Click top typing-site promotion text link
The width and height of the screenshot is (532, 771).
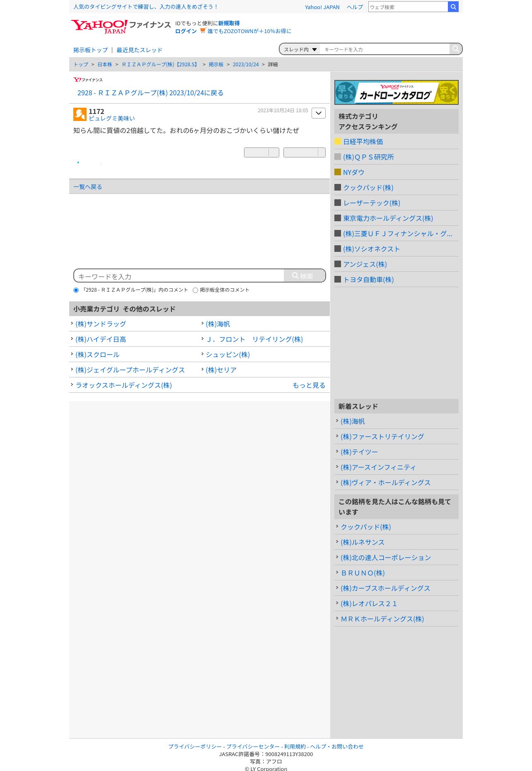pos(145,7)
